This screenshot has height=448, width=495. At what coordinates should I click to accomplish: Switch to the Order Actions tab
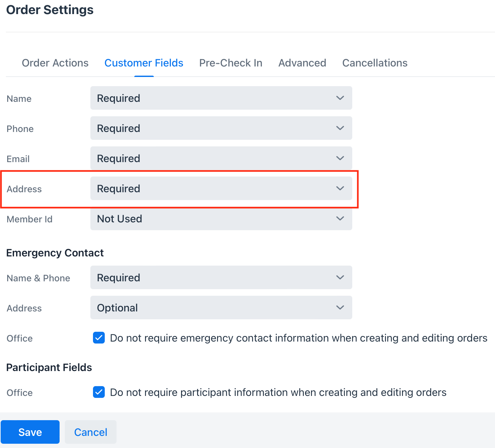click(x=55, y=63)
